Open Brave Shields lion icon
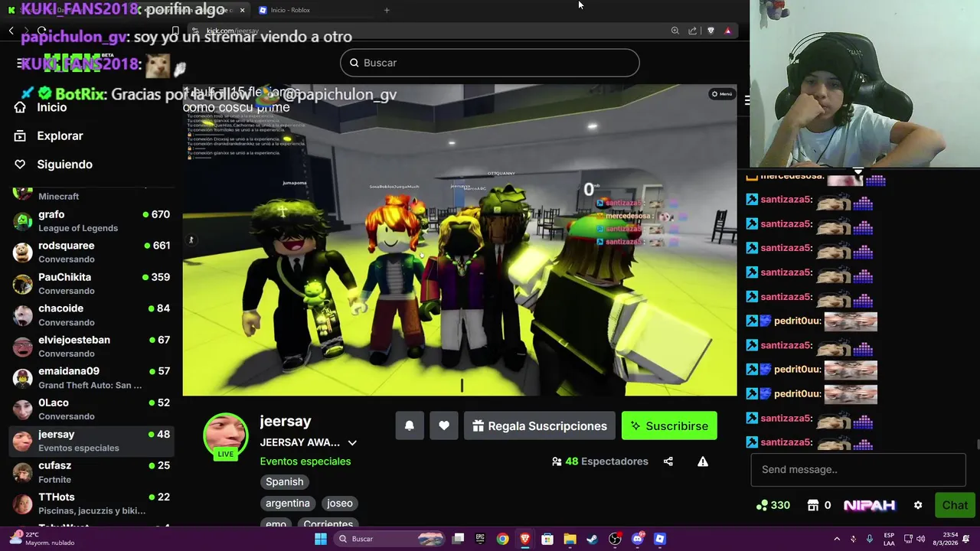 (x=710, y=31)
